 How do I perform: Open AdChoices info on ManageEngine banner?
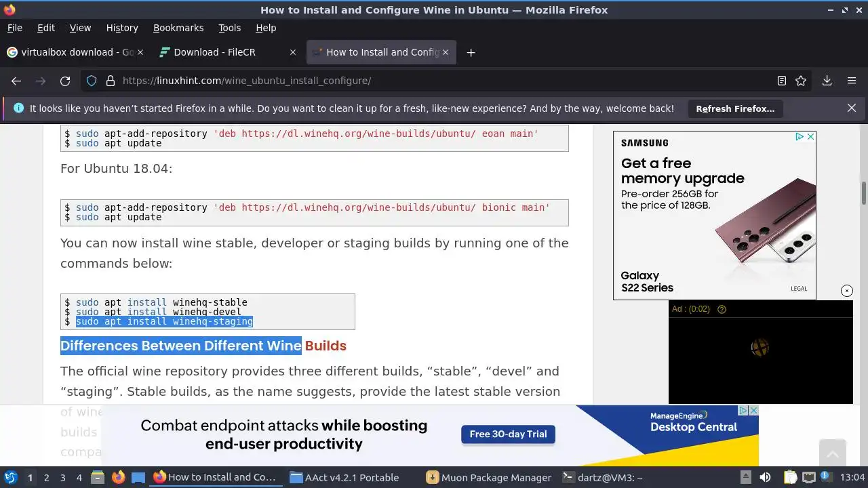point(743,411)
